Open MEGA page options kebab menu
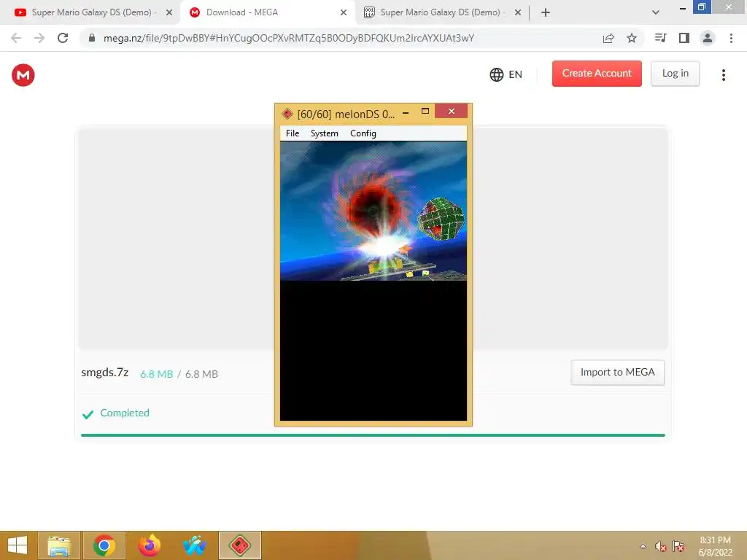747x560 pixels. (x=724, y=75)
